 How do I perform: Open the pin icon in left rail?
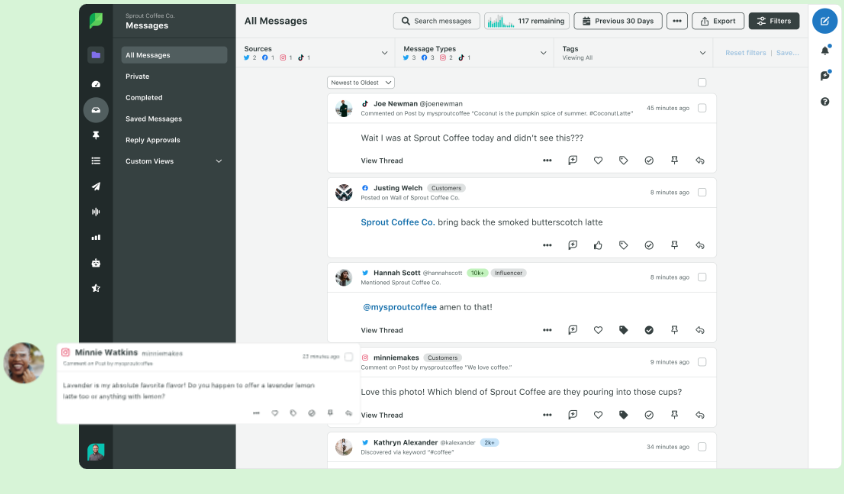[x=96, y=135]
